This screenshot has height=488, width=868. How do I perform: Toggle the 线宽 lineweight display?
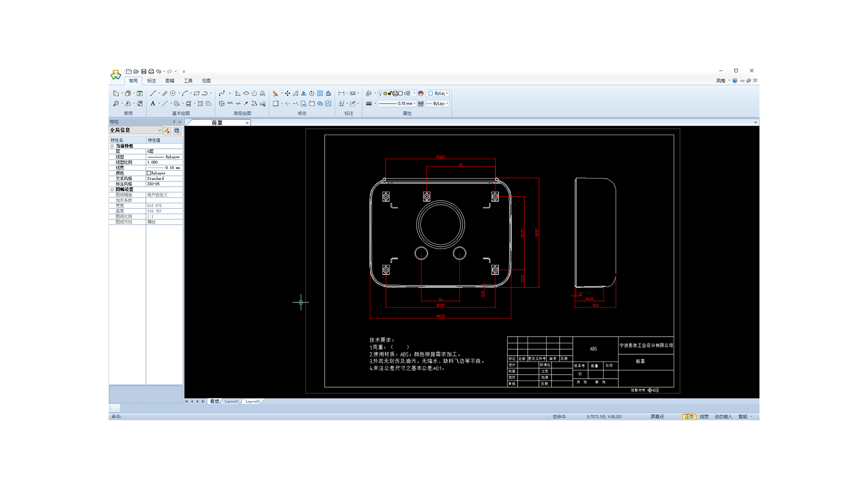[x=704, y=417]
